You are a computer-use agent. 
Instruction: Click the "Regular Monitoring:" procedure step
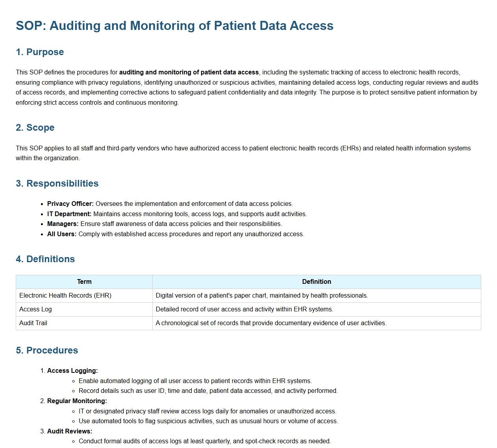click(x=77, y=401)
